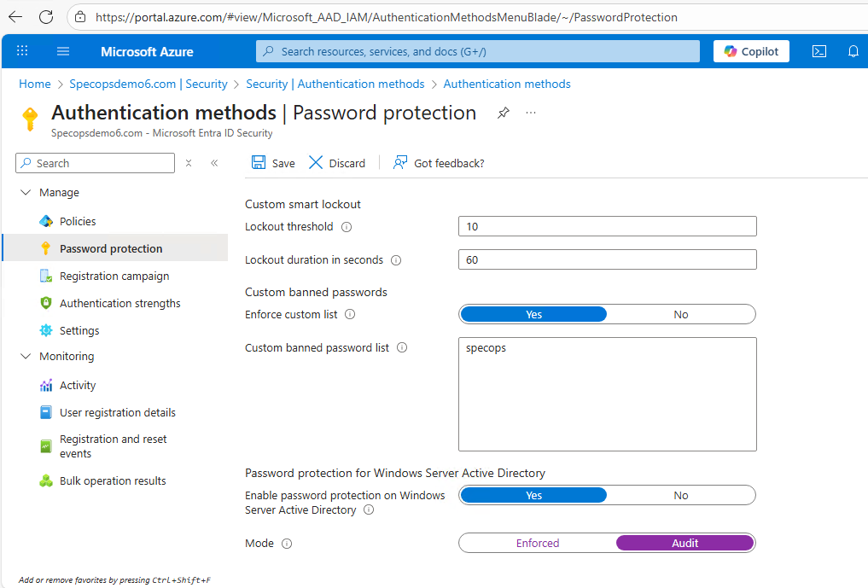Save the password protection settings
The image size is (868, 588).
pyautogui.click(x=273, y=163)
